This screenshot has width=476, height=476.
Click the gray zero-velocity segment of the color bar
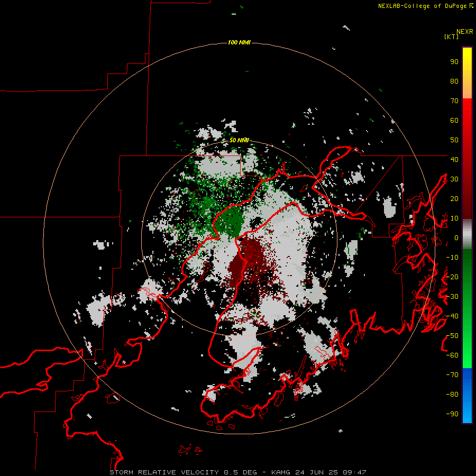pyautogui.click(x=467, y=234)
